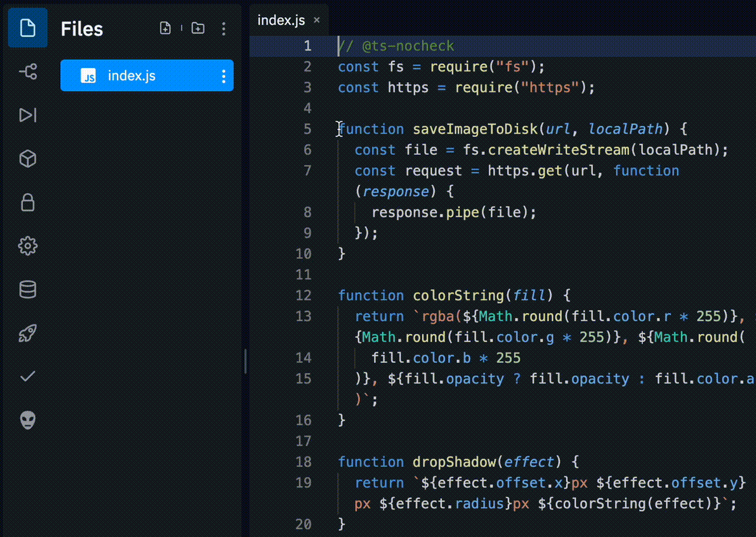
Task: Open the deployment rocket icon
Action: [28, 333]
